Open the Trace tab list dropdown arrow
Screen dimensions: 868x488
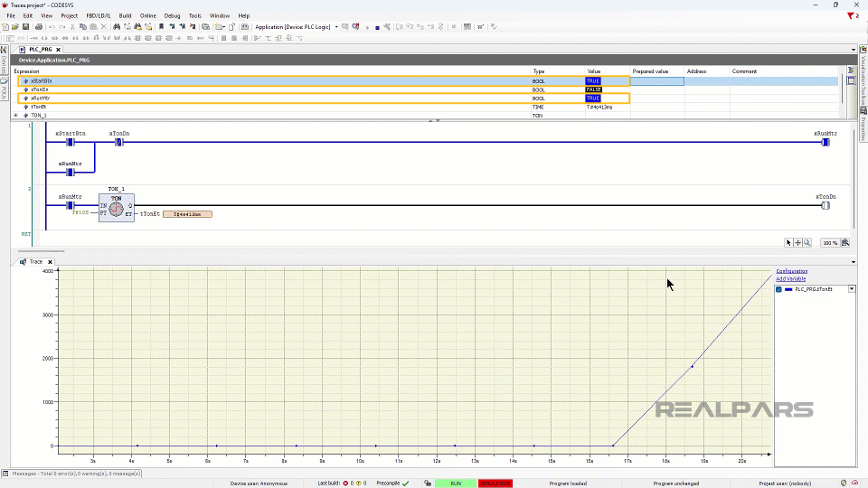(x=853, y=262)
